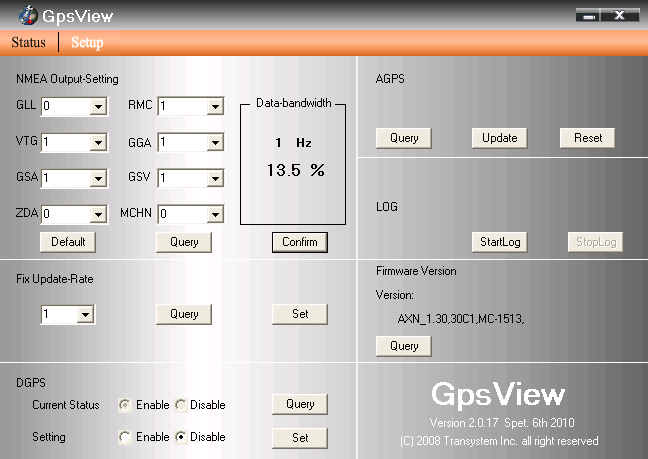Viewport: 648px width, 459px height.
Task: Confirm the data-bandwidth settings
Action: pos(299,242)
